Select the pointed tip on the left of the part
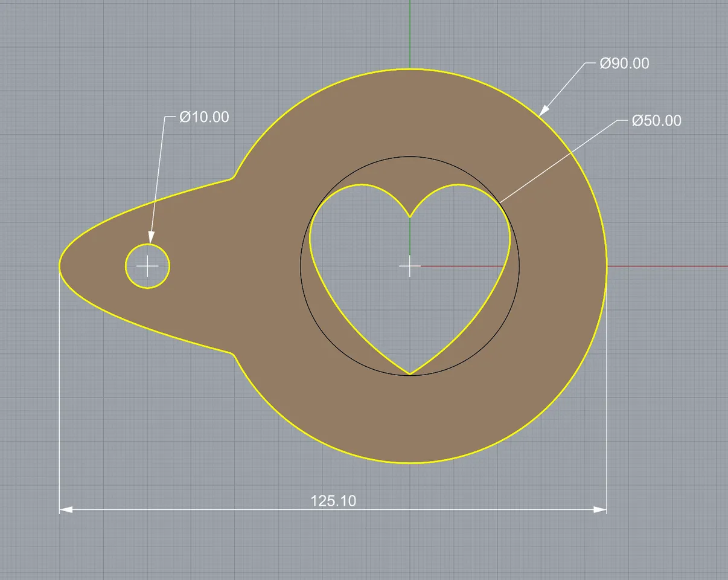728x580 pixels. click(x=60, y=268)
